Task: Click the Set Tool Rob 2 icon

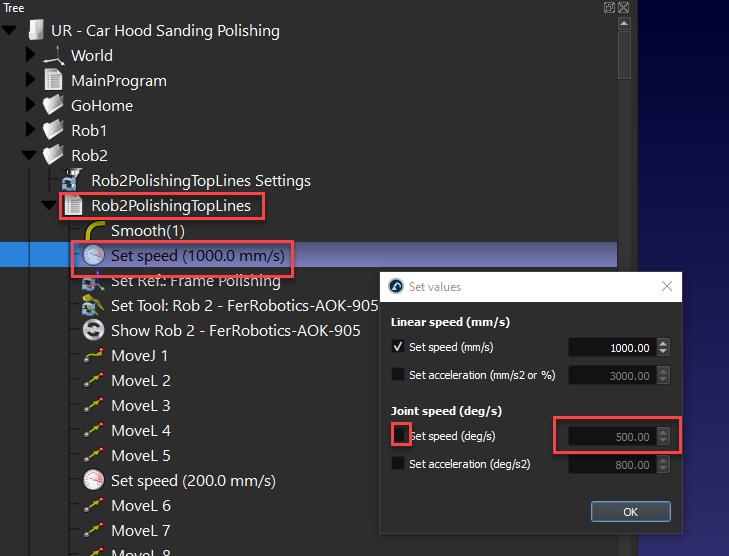Action: coord(93,305)
